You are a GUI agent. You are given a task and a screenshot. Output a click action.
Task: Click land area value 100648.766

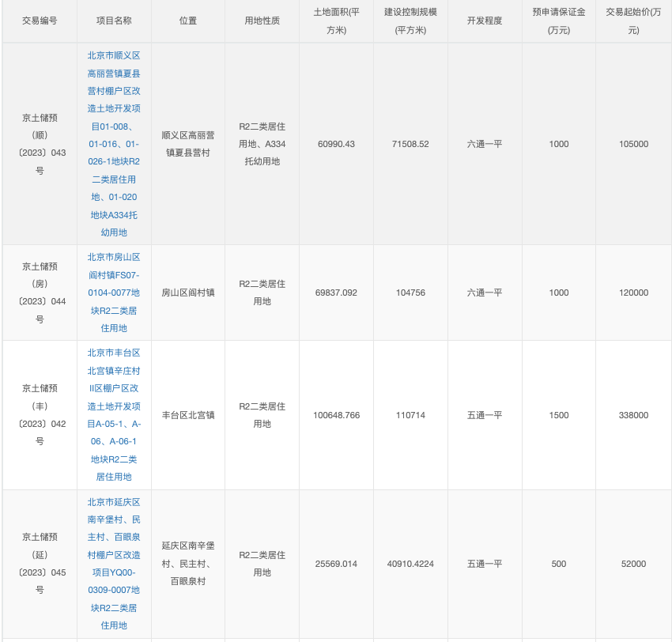(336, 415)
